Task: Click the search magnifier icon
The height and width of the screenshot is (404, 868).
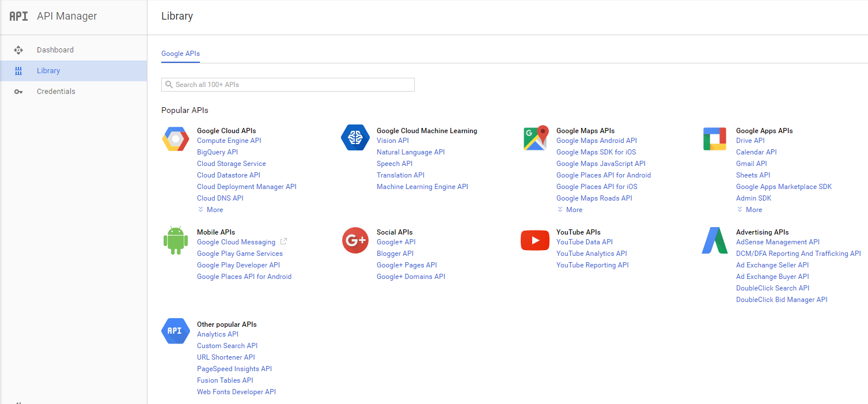Action: 169,85
